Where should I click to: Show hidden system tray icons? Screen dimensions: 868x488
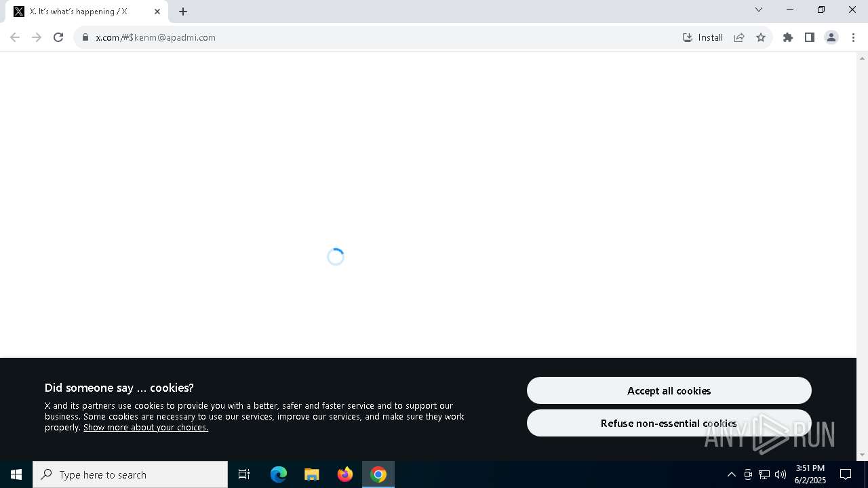(732, 474)
